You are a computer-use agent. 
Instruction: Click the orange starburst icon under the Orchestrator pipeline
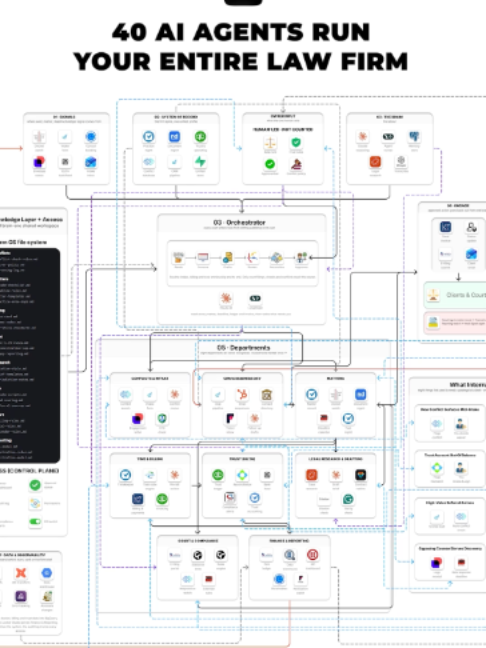(x=226, y=298)
